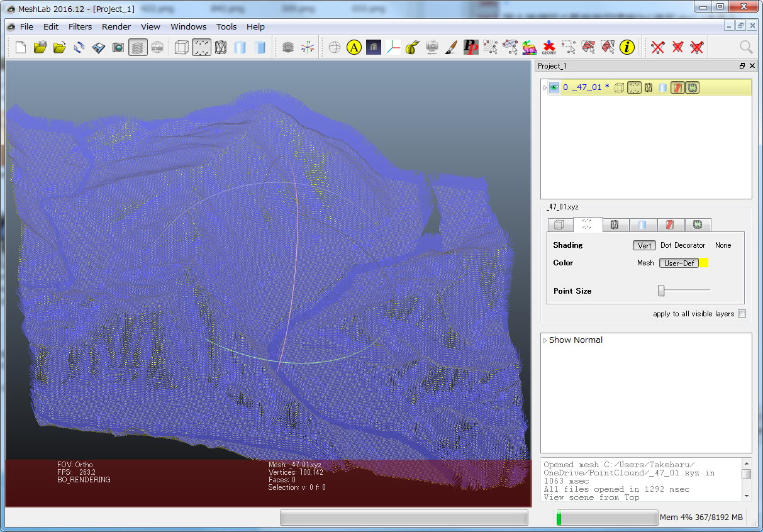Click the log panel scrollbar
This screenshot has width=763, height=532.
tap(746, 479)
